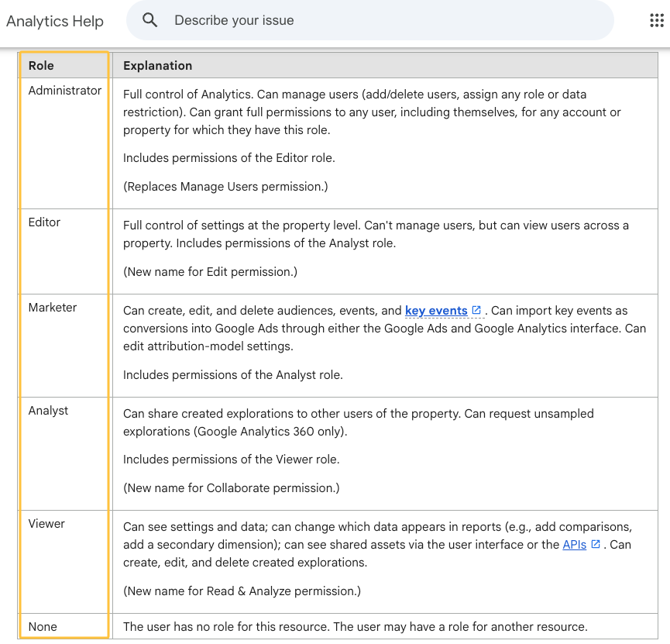Click '(New name for Read & Analyze permission.)'

pyautogui.click(x=242, y=591)
